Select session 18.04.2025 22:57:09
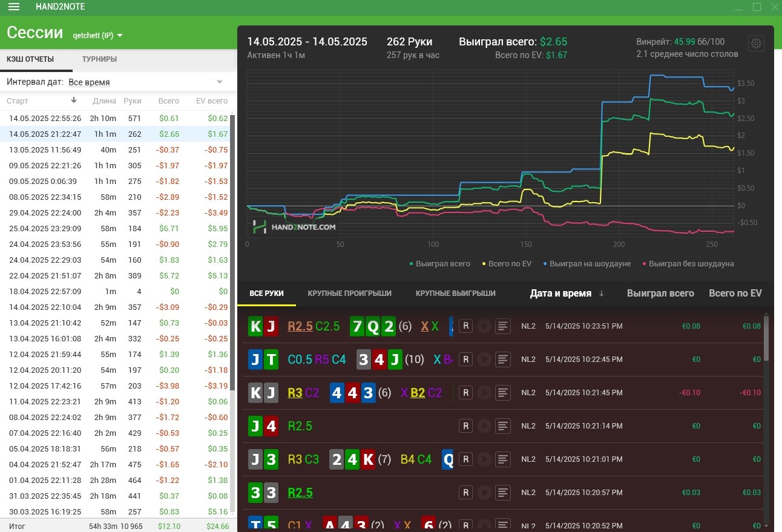The image size is (782, 532). pyautogui.click(x=115, y=291)
